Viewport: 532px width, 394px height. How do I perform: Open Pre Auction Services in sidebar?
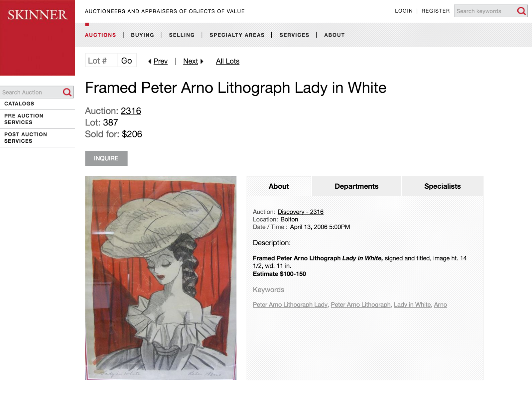[24, 119]
